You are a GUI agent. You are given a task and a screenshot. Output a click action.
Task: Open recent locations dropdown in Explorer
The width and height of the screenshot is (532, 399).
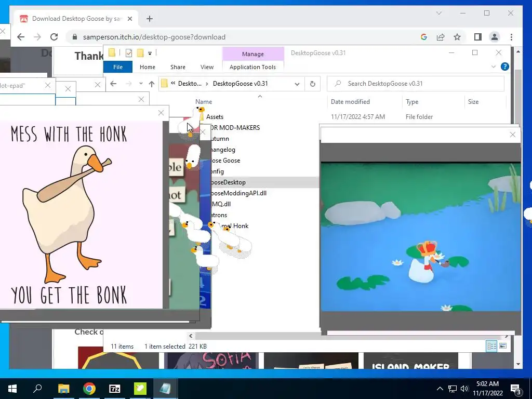141,84
